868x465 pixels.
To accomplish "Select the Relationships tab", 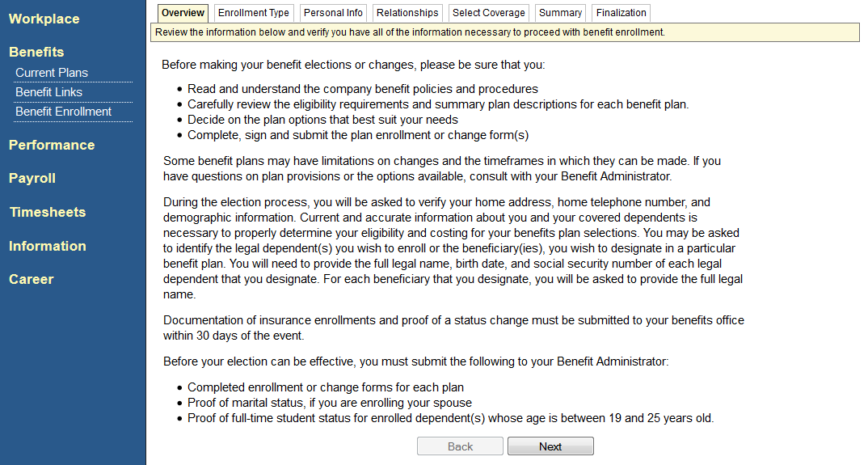I will (x=407, y=13).
